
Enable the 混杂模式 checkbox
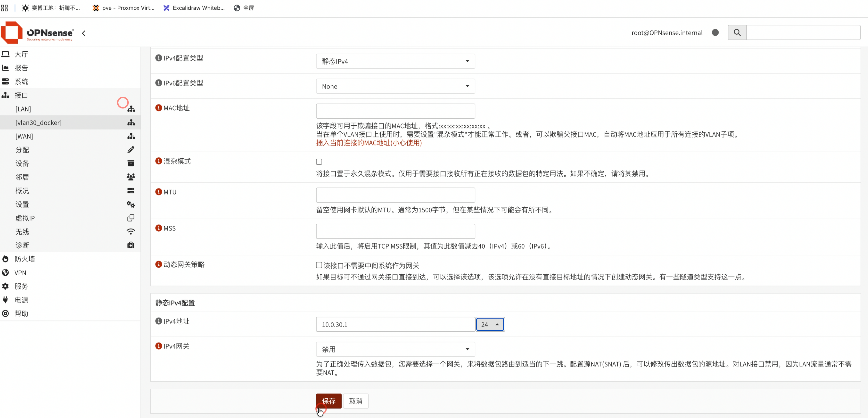(319, 162)
